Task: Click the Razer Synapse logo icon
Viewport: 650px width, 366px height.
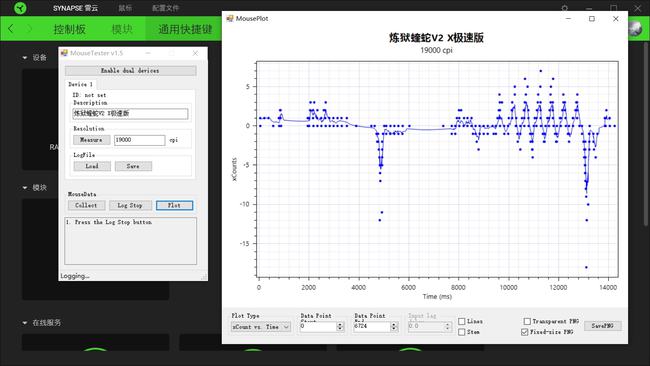Action: click(x=19, y=8)
